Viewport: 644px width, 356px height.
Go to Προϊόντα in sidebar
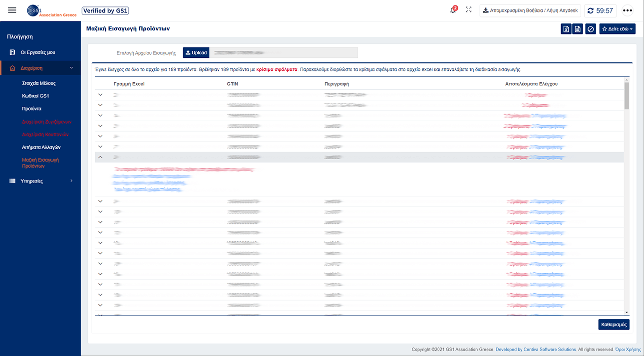coord(31,109)
